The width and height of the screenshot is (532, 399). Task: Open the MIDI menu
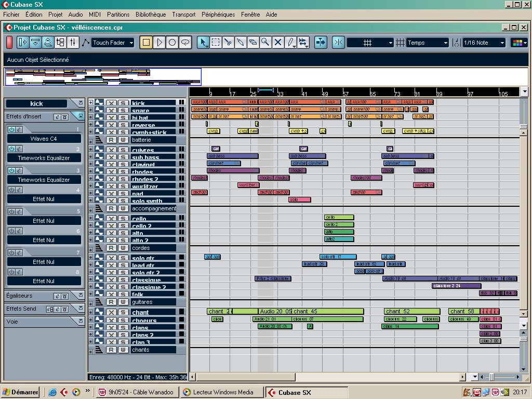click(x=95, y=14)
